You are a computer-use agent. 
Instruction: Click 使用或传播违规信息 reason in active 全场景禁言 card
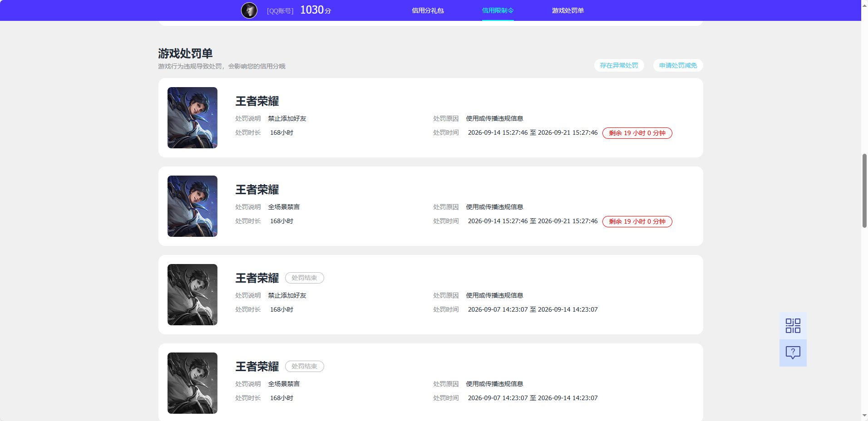coord(494,207)
